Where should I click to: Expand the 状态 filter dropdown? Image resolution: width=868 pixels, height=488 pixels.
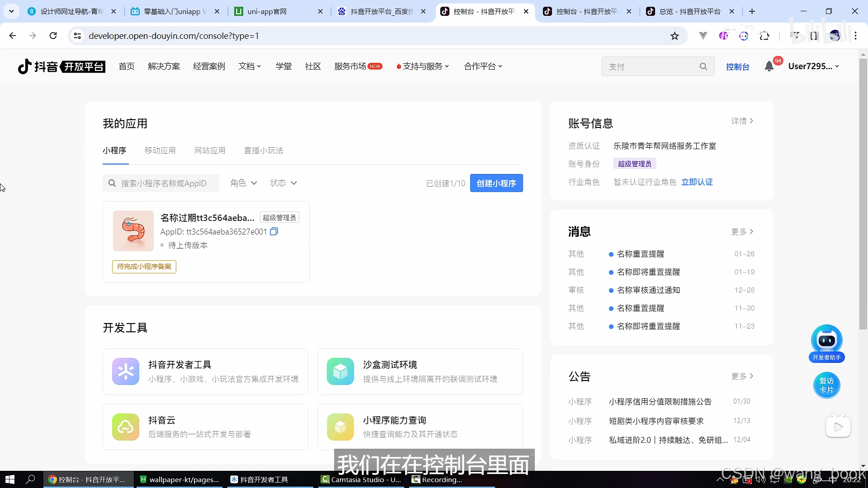coord(283,183)
